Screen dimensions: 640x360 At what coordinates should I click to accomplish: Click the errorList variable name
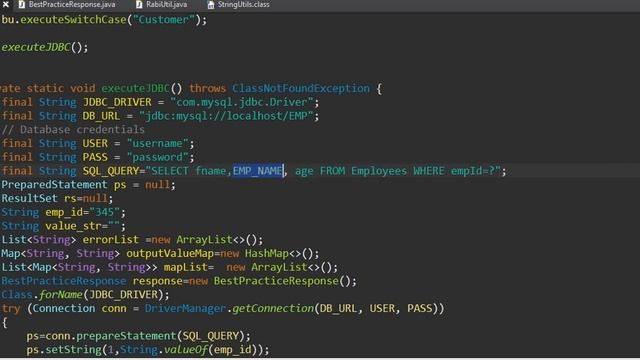tap(111, 240)
